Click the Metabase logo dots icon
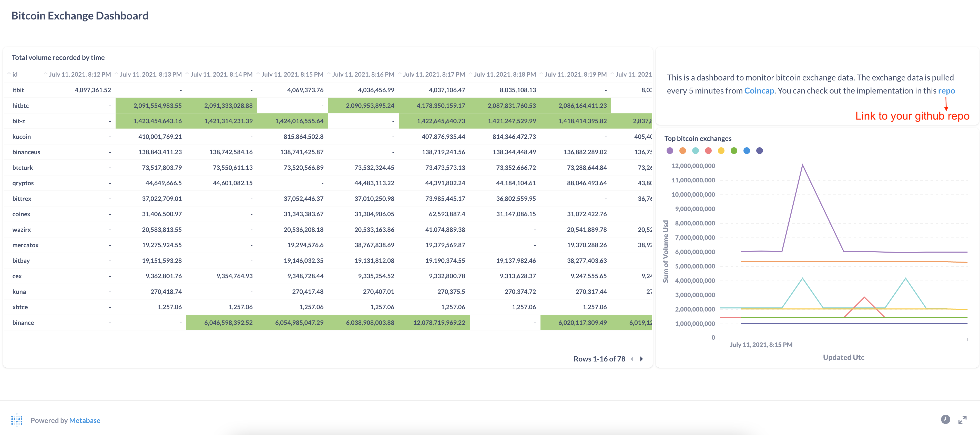Screen dimensions: 980x435 tap(17, 420)
